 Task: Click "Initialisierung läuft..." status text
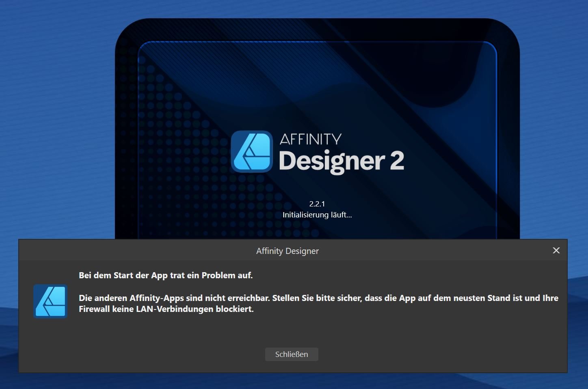click(x=317, y=215)
